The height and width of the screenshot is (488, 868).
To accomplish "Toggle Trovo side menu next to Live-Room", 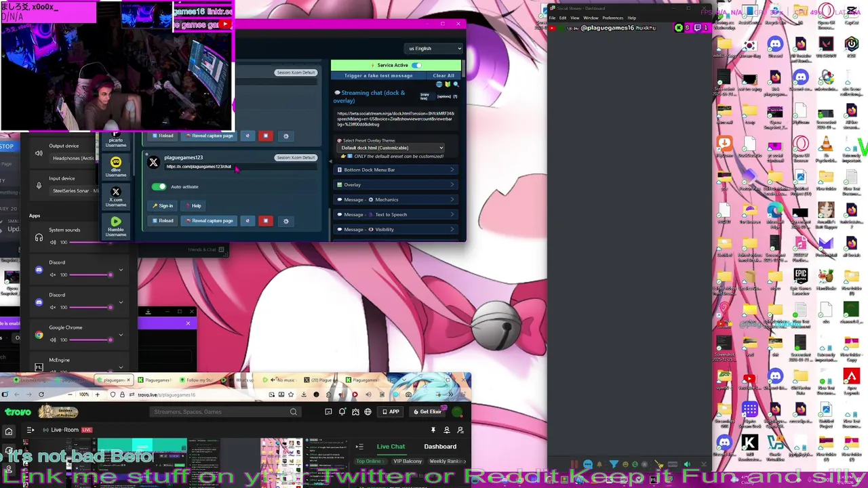I will 31,430.
